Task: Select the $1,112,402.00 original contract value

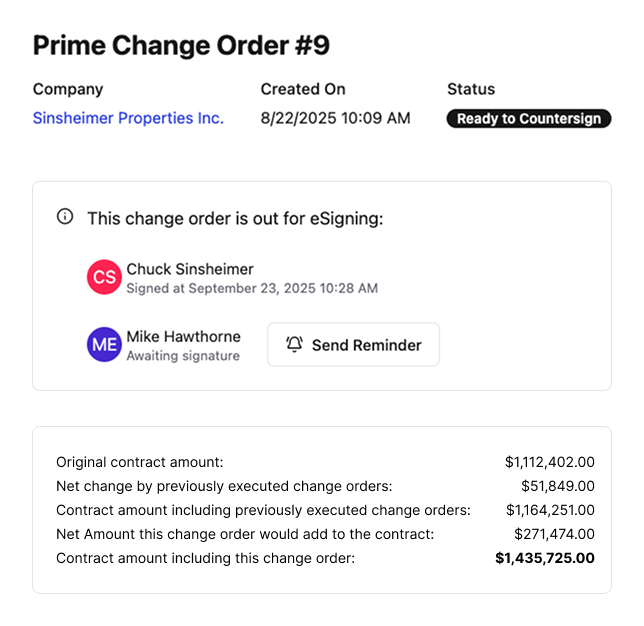Action: click(x=549, y=462)
